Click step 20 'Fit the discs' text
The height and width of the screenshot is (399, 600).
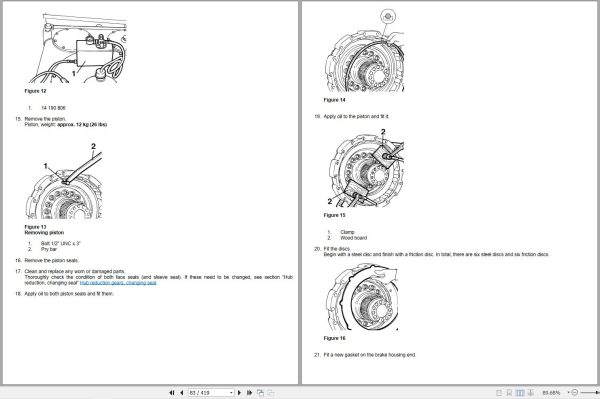(337, 249)
